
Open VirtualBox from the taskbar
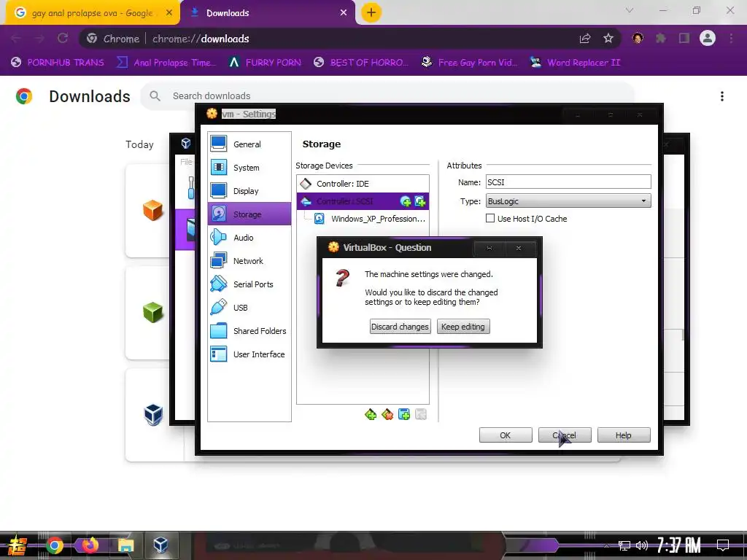coord(160,545)
